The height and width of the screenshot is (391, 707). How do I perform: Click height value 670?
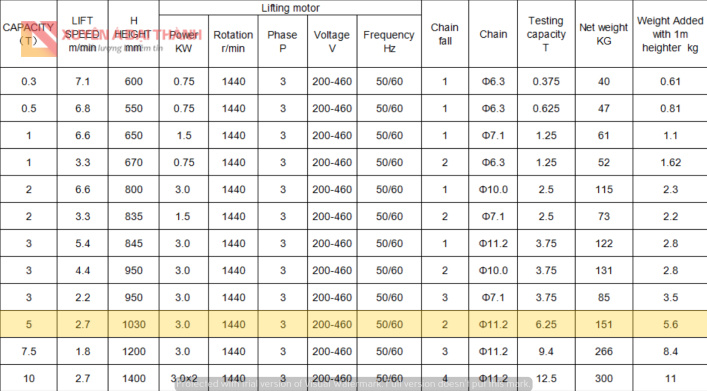tap(133, 163)
